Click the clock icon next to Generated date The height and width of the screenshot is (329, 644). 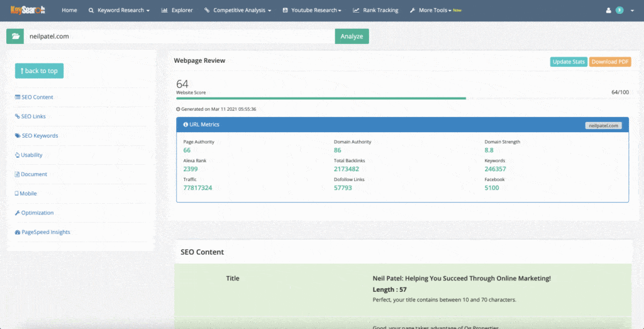[178, 109]
